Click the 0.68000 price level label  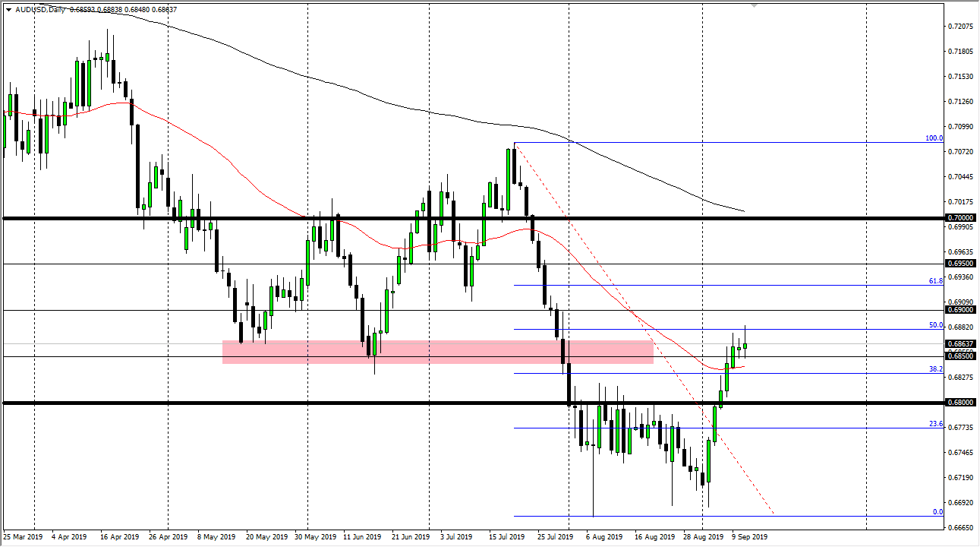point(960,403)
